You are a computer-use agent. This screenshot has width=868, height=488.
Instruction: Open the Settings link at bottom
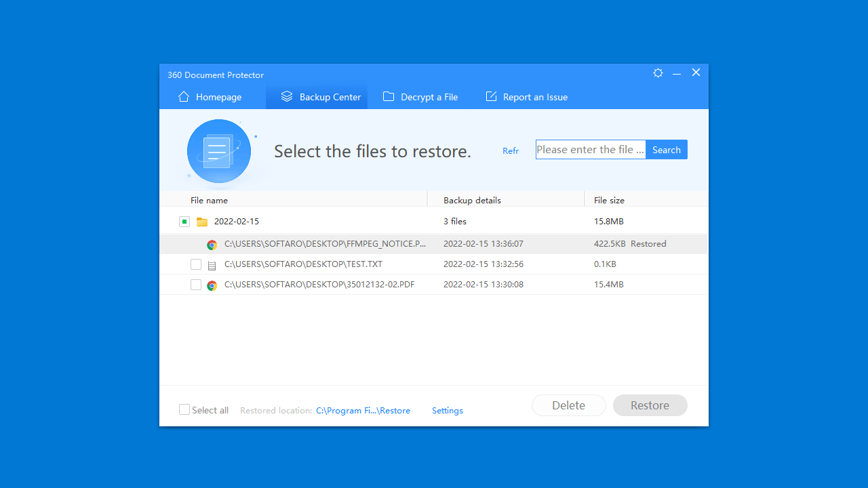tap(448, 411)
